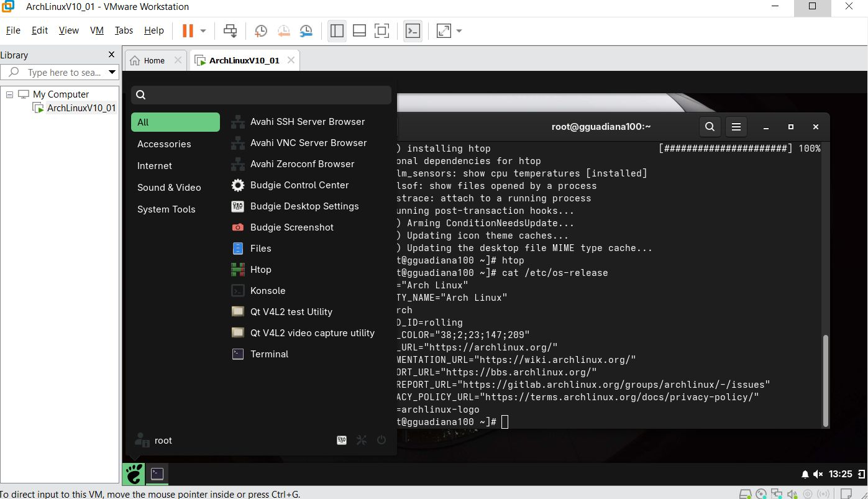Expand the power options arrow beside pause
The image size is (868, 499).
[x=203, y=31]
